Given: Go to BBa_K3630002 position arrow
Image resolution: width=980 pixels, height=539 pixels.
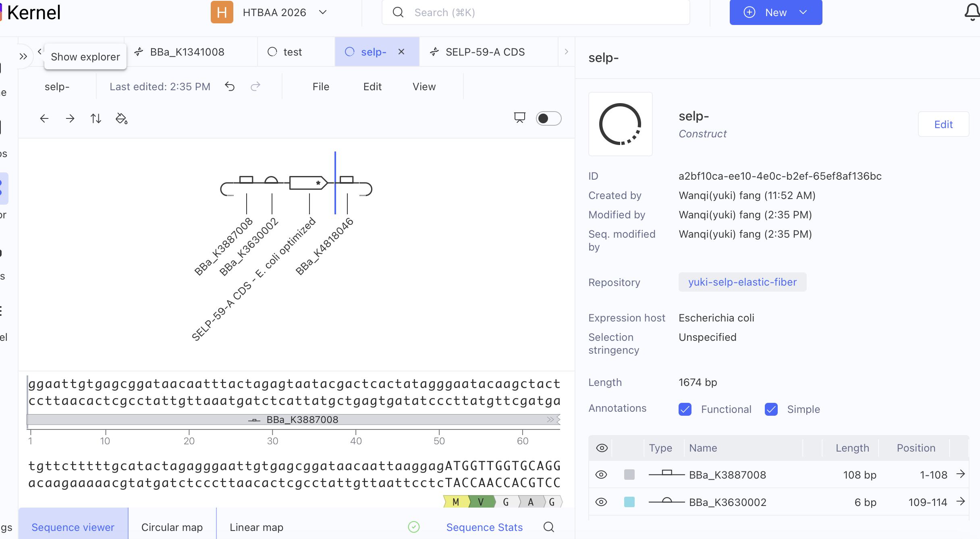Looking at the screenshot, I should [x=961, y=502].
